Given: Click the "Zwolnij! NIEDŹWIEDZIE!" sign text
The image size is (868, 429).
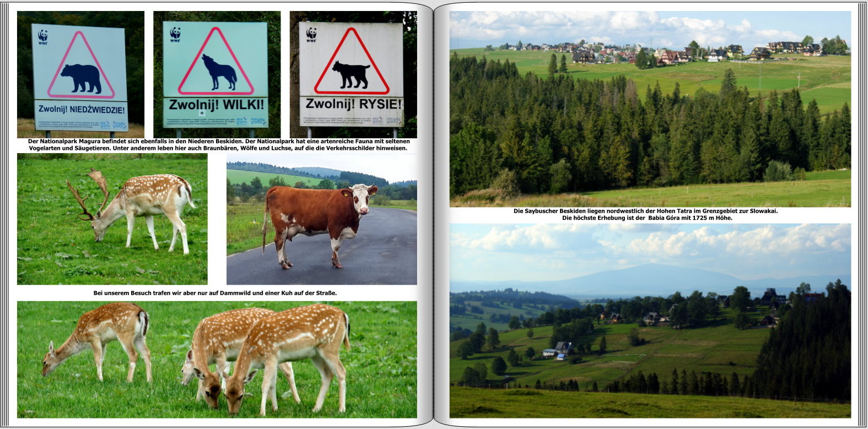Looking at the screenshot, I should pos(81,110).
